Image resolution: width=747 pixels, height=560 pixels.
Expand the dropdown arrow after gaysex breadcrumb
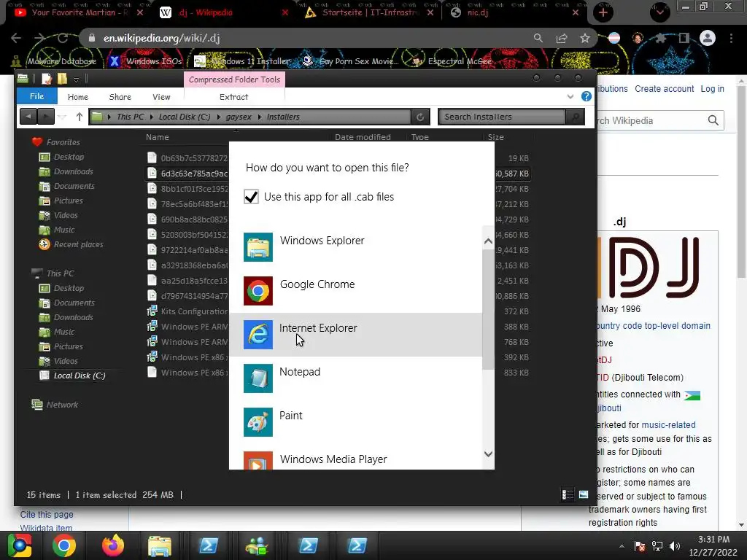(260, 117)
